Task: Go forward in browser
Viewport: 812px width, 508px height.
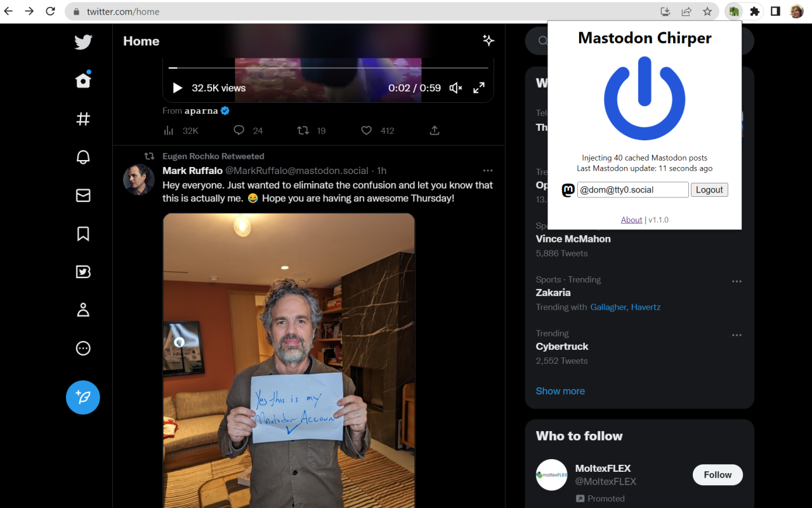Action: pyautogui.click(x=29, y=11)
